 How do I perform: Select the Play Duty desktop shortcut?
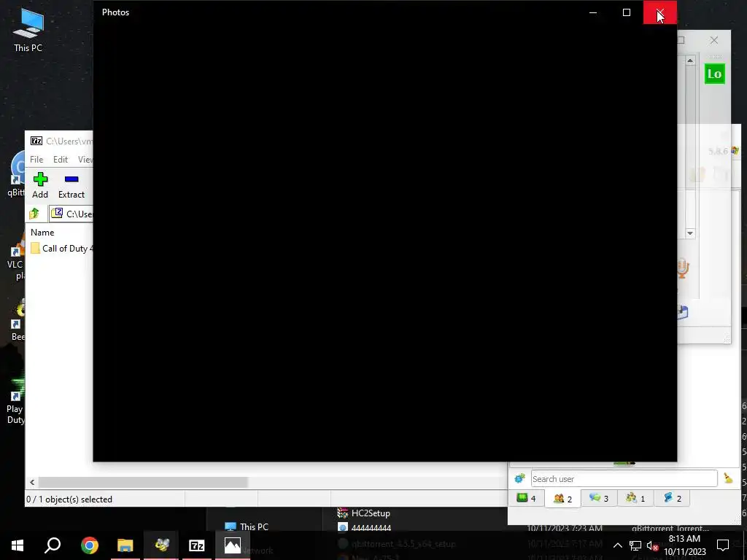point(15,400)
